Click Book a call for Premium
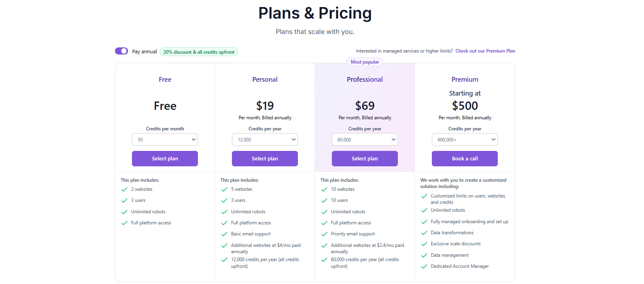The width and height of the screenshot is (644, 284). [465, 158]
